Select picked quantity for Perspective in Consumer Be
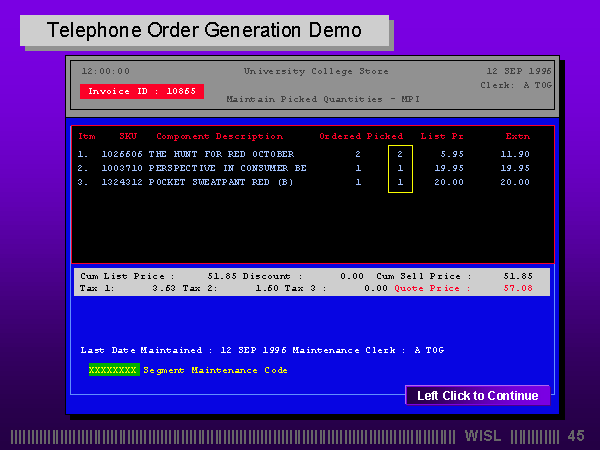Viewport: 600px width, 450px height. [x=400, y=168]
